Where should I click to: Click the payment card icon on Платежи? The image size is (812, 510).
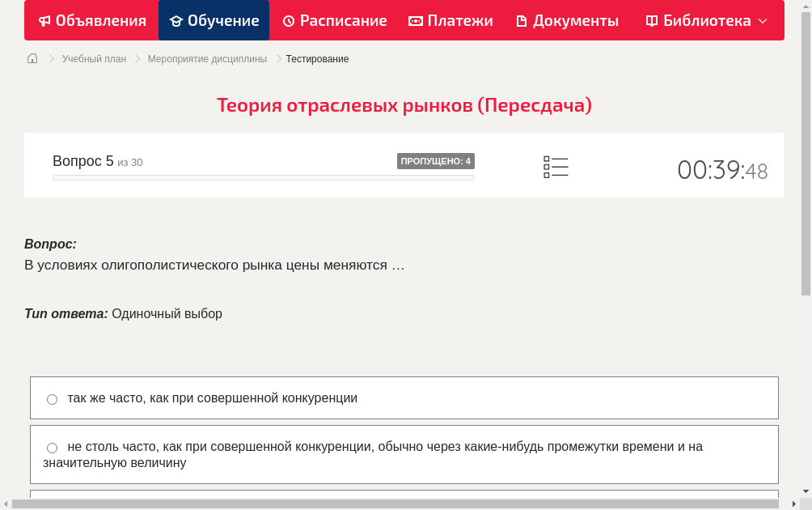click(x=415, y=20)
